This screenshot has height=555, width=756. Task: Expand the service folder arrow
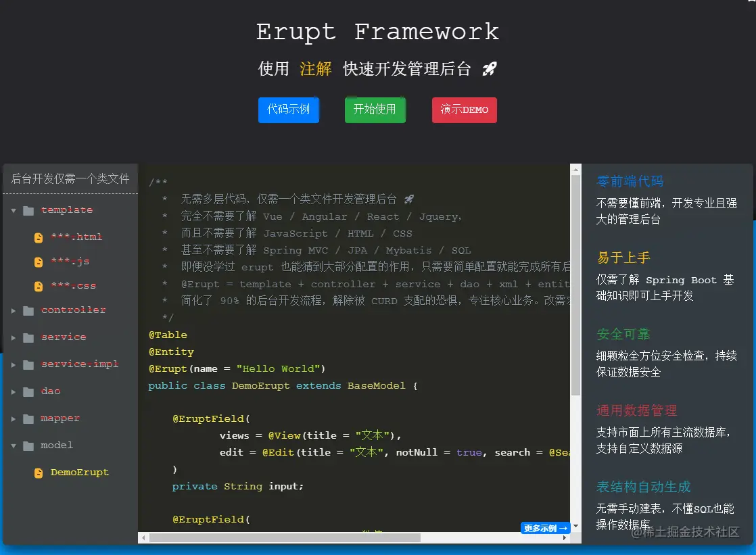[x=14, y=337]
